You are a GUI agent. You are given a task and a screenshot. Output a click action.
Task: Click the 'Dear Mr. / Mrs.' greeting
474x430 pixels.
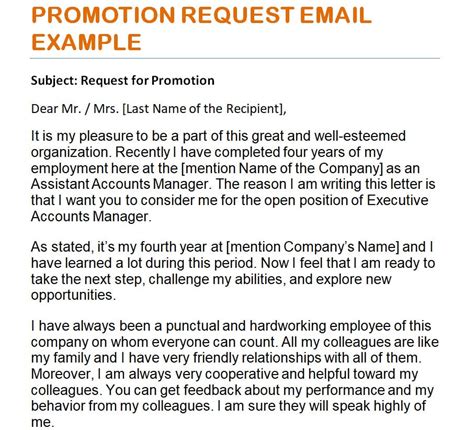75,109
